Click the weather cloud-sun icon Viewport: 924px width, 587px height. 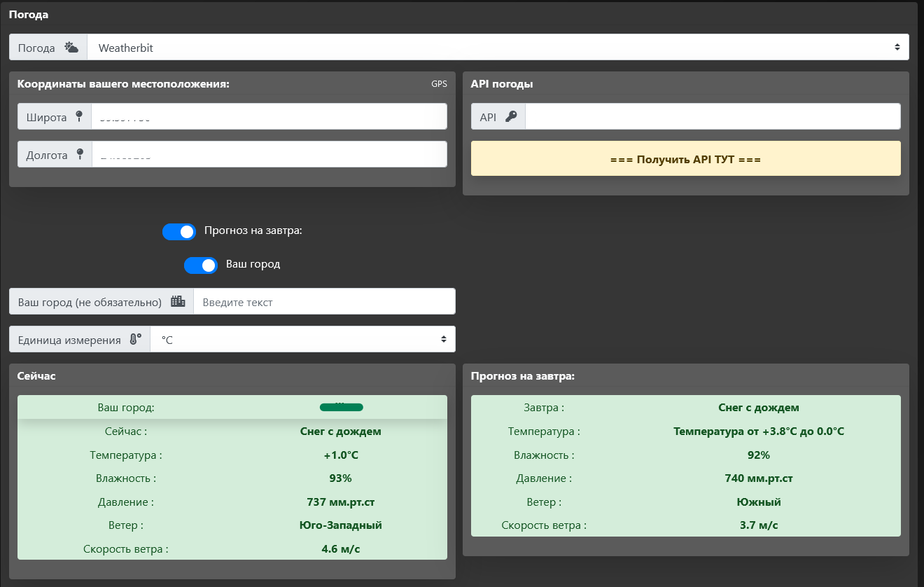tap(71, 48)
